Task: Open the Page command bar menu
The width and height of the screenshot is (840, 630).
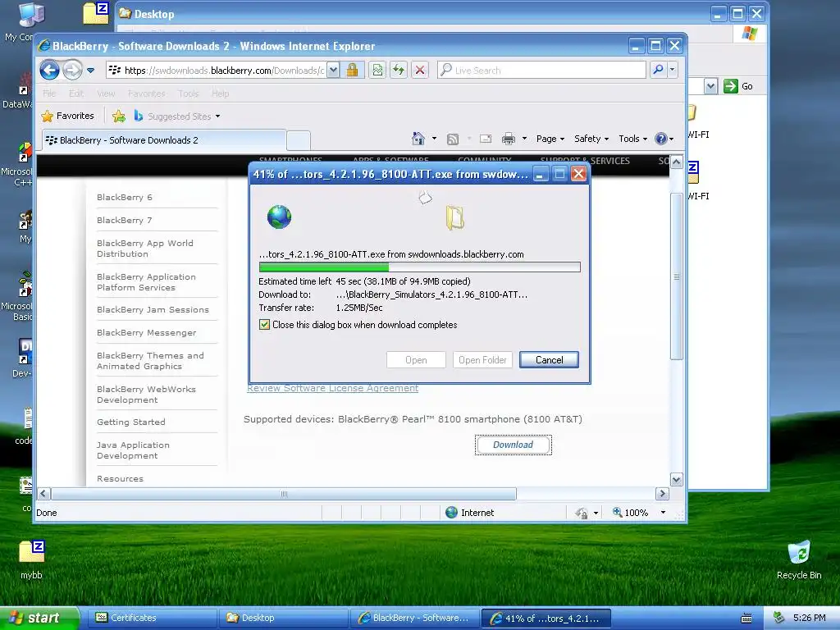Action: coord(550,139)
